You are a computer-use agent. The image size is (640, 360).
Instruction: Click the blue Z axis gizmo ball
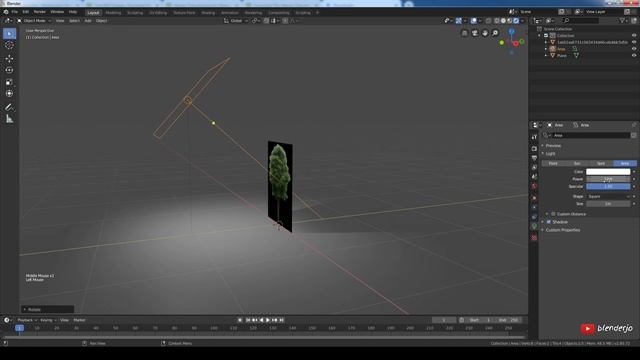click(x=511, y=31)
